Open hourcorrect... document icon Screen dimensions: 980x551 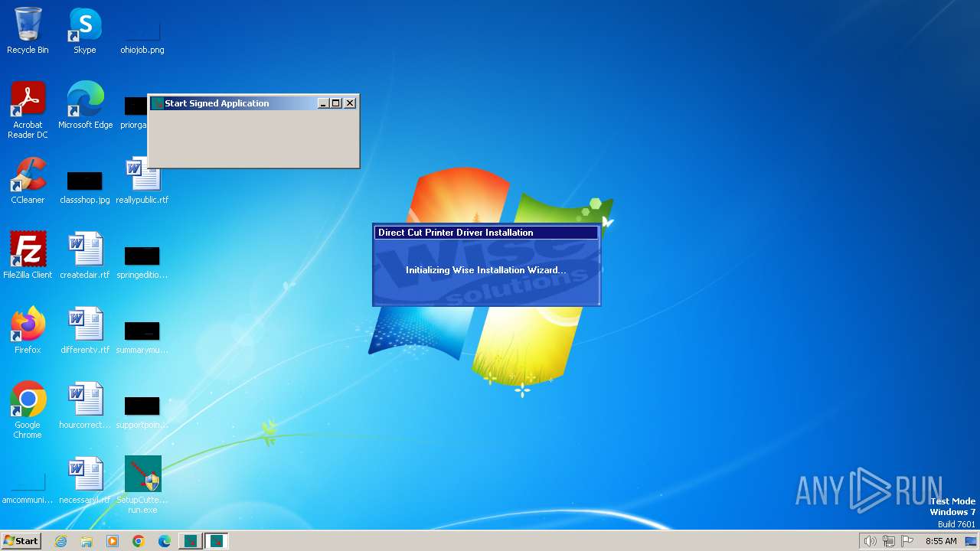(x=85, y=406)
